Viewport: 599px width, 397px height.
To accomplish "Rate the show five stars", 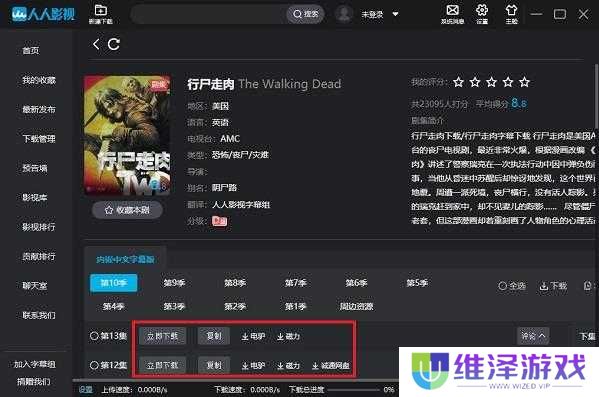I will (x=525, y=82).
